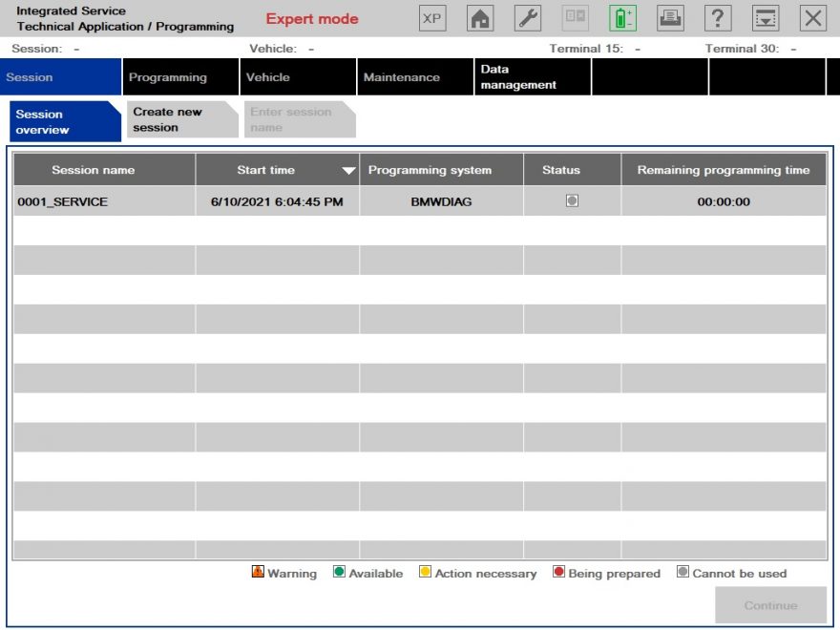840x630 pixels.
Task: Open help via the question mark icon
Action: [x=717, y=17]
